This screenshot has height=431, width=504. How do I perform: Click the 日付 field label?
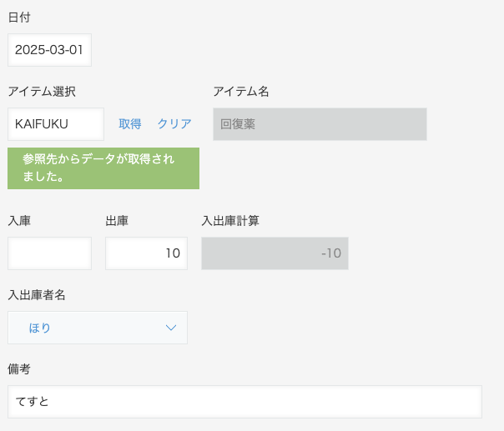(19, 18)
